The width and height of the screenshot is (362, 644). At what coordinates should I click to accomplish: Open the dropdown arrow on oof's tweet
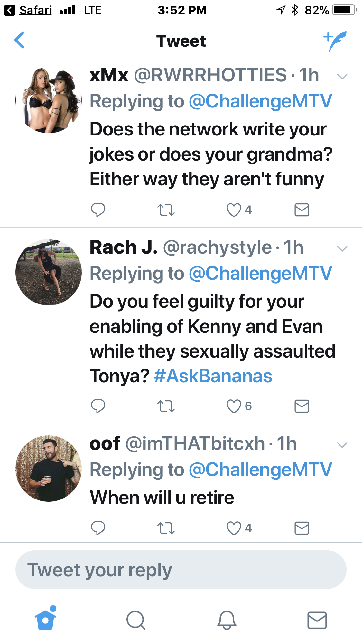tap(342, 445)
